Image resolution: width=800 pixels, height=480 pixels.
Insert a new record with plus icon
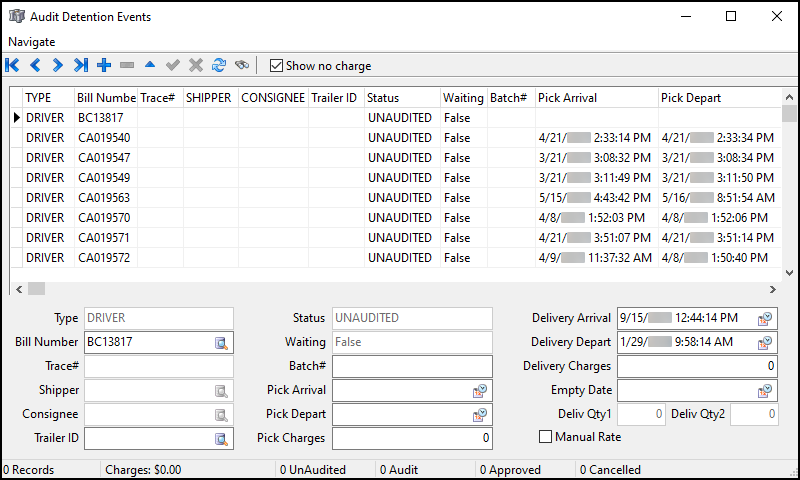click(104, 66)
